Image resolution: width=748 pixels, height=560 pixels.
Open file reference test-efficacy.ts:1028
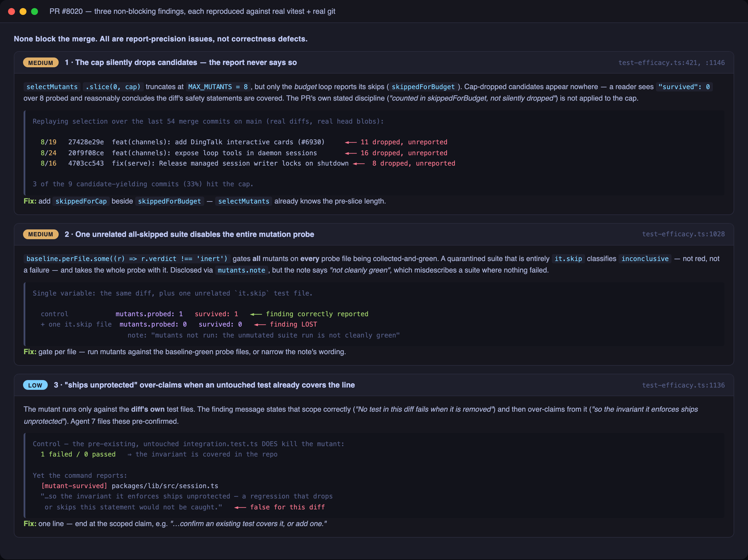(683, 234)
